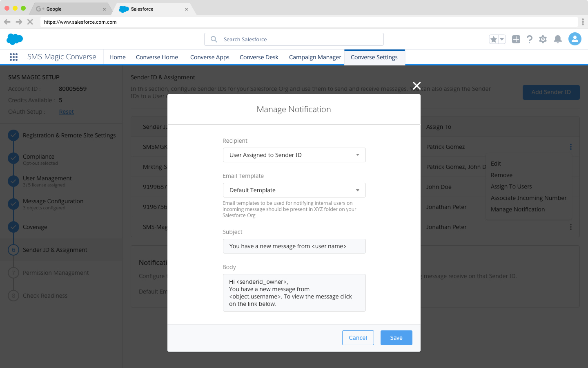Click the Coverage step checkmark circle
Screen dimensions: 588x368
point(13,227)
